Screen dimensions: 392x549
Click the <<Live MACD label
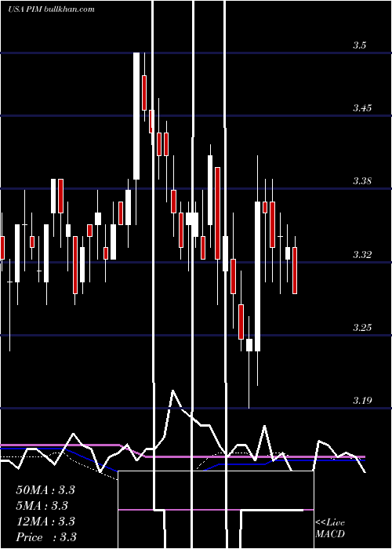tap(330, 529)
